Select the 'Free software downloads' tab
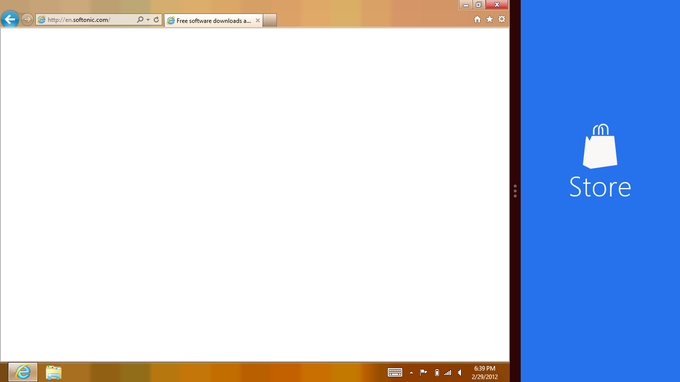Viewport: 680px width, 382px height. click(213, 20)
